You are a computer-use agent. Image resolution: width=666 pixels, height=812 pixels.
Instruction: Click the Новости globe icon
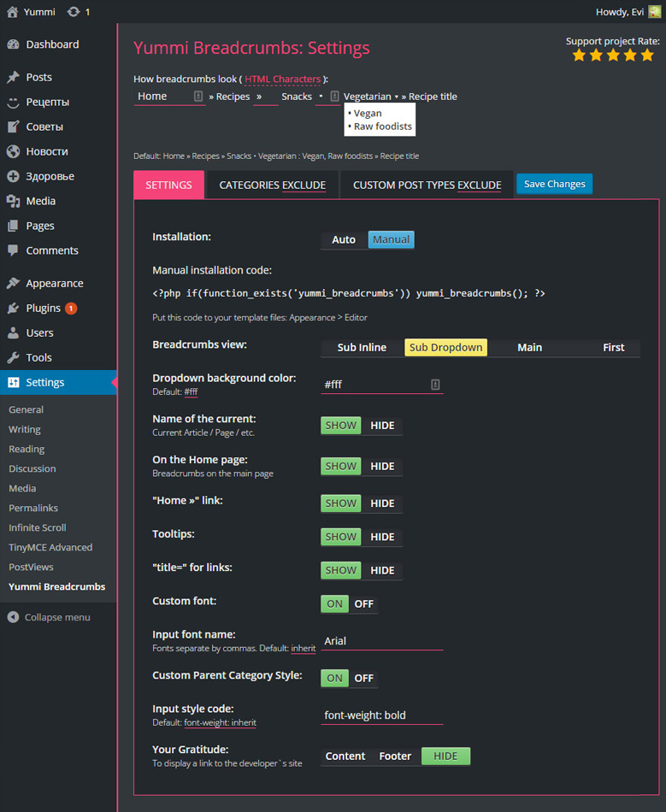[13, 151]
